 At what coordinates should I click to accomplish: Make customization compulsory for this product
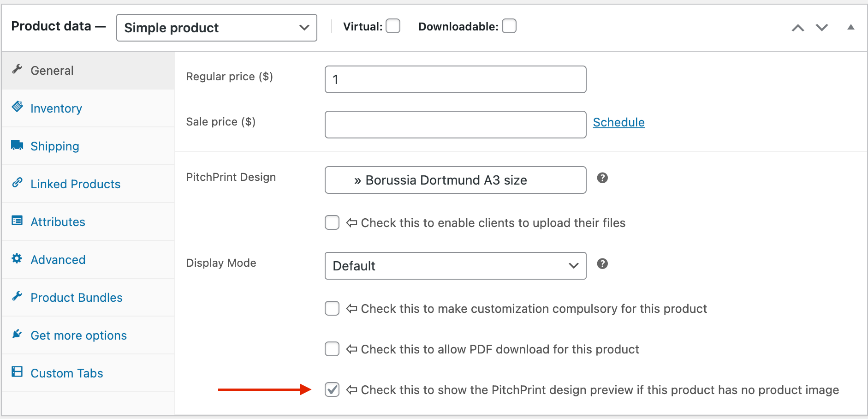[332, 309]
